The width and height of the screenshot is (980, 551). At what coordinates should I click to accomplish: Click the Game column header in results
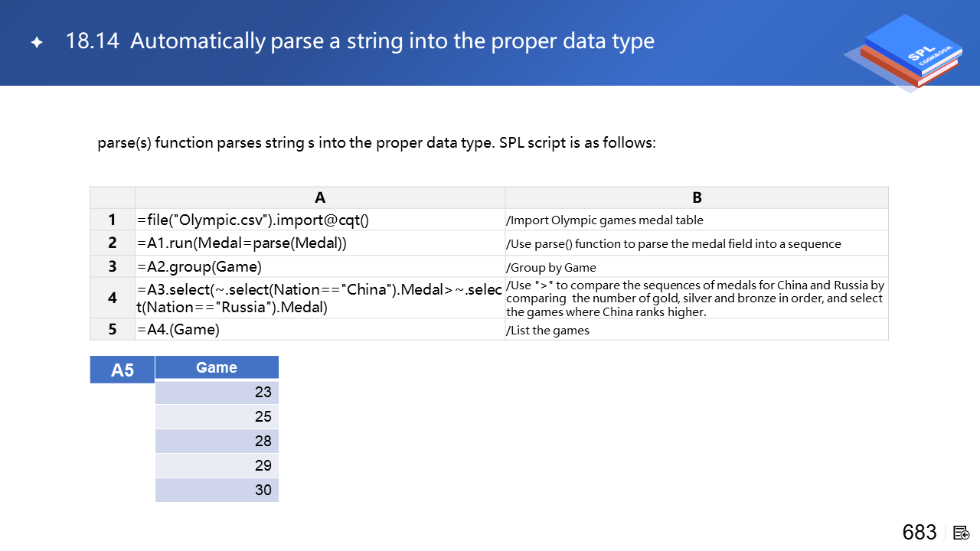(217, 367)
